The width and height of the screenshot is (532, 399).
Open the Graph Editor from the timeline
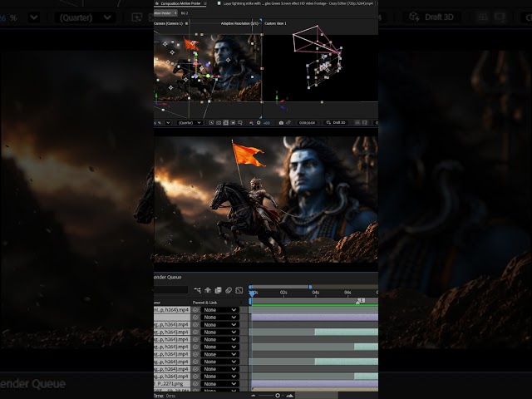(239, 290)
